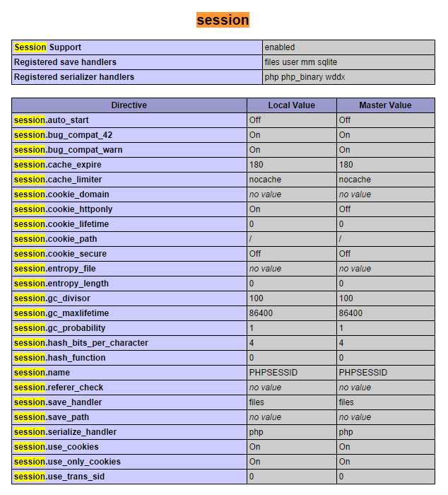
Task: Click the highlighted session heading at top
Action: [223, 21]
